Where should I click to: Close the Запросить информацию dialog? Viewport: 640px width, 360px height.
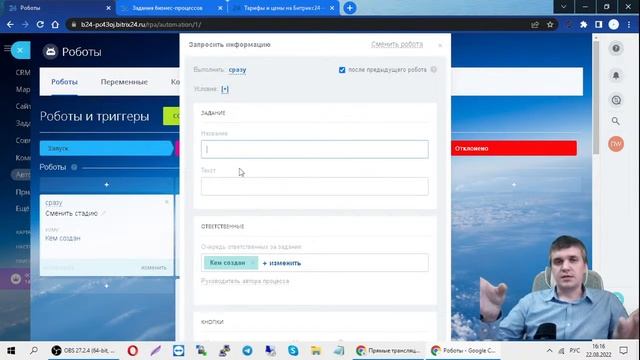pos(440,45)
